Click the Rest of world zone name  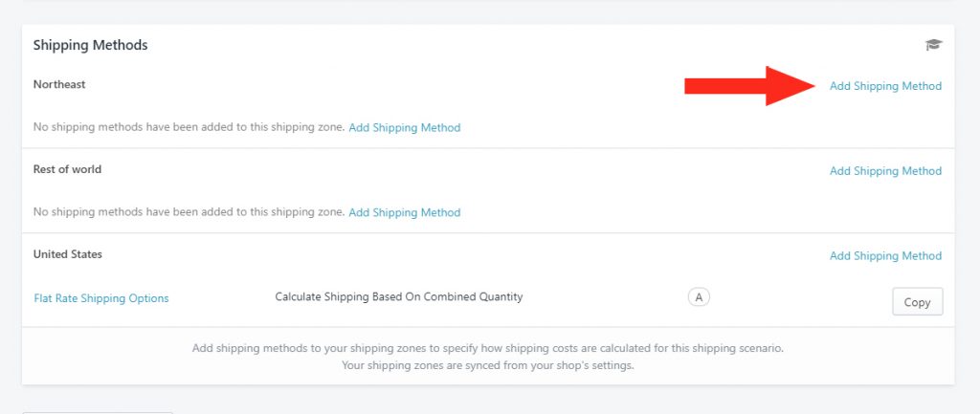point(67,169)
